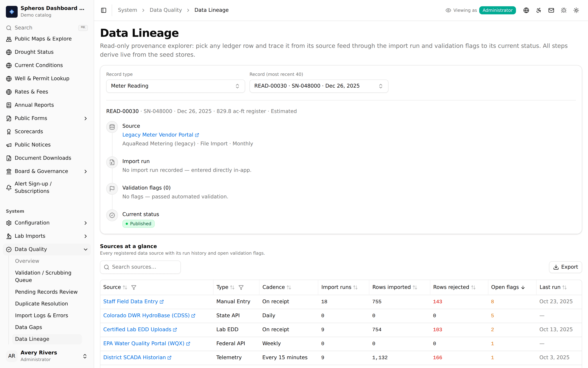
Task: Expand the Public Forms menu
Action: (x=47, y=118)
